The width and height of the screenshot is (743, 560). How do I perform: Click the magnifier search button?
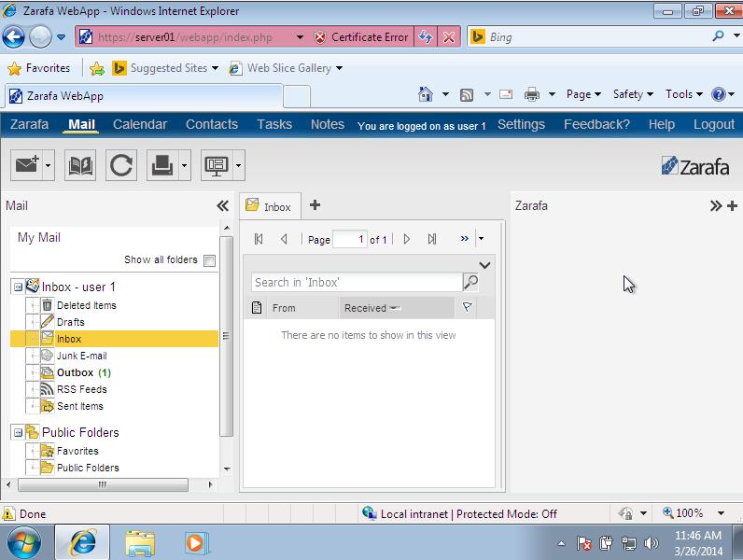click(x=470, y=282)
